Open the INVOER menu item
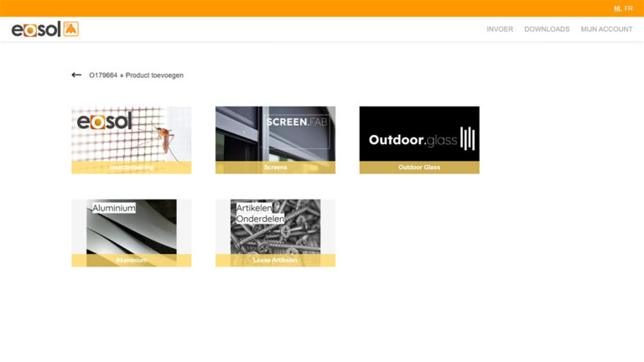This screenshot has height=362, width=644. pos(500,29)
